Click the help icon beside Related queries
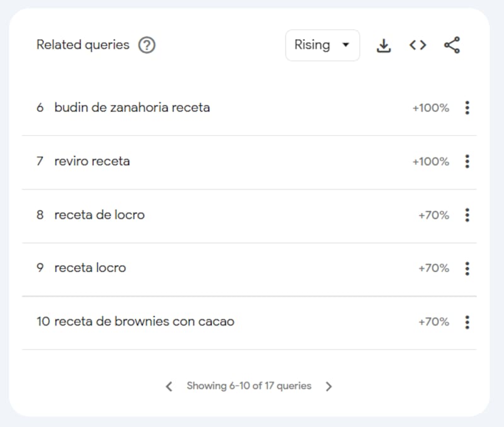The width and height of the screenshot is (504, 427). (x=147, y=45)
